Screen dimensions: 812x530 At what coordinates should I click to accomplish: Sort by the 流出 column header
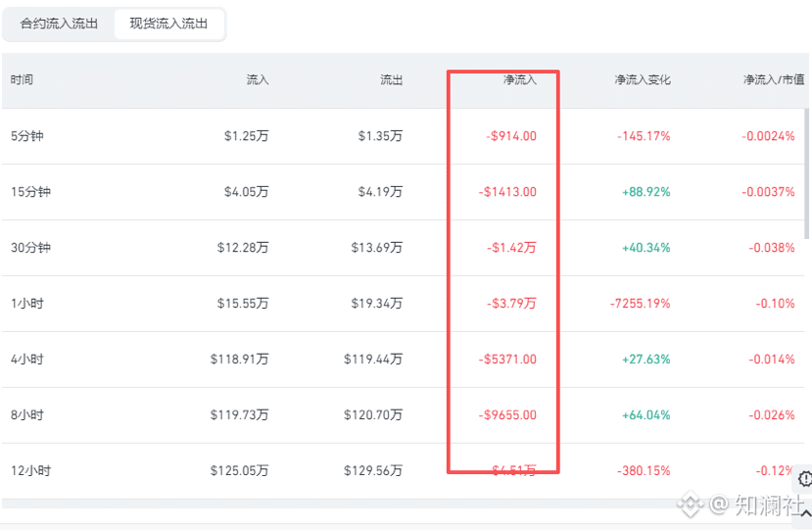[391, 79]
